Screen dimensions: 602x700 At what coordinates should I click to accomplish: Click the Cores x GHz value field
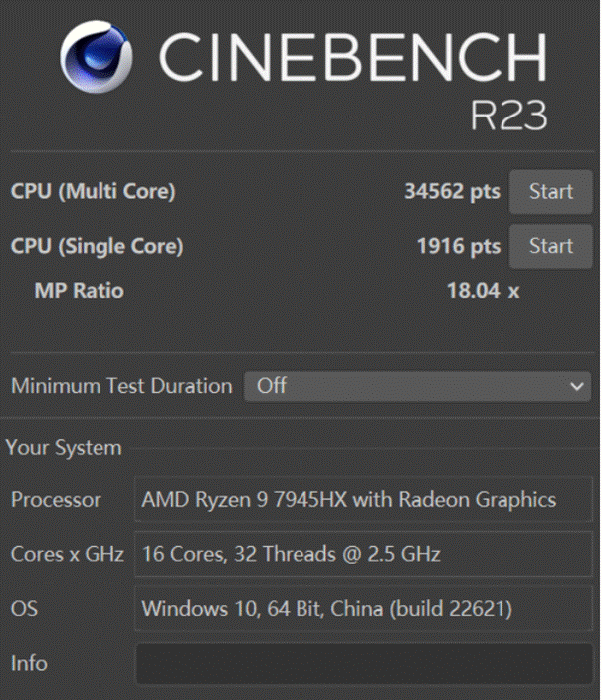363,554
